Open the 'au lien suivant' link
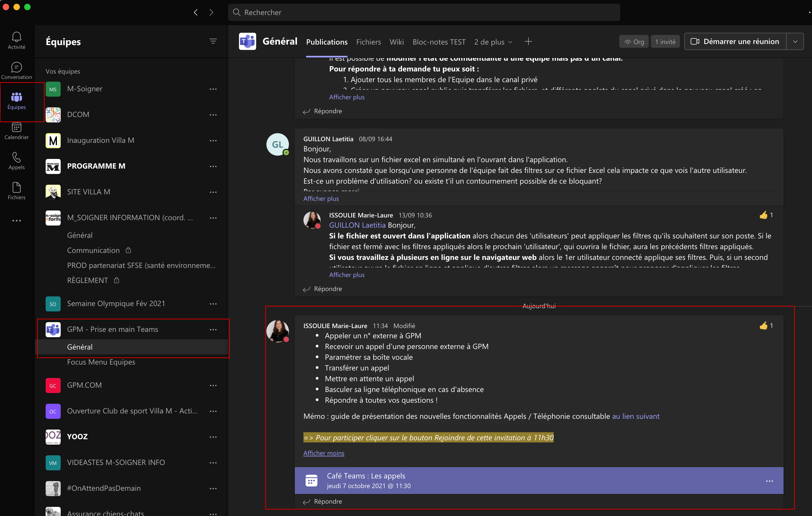 [x=636, y=416]
